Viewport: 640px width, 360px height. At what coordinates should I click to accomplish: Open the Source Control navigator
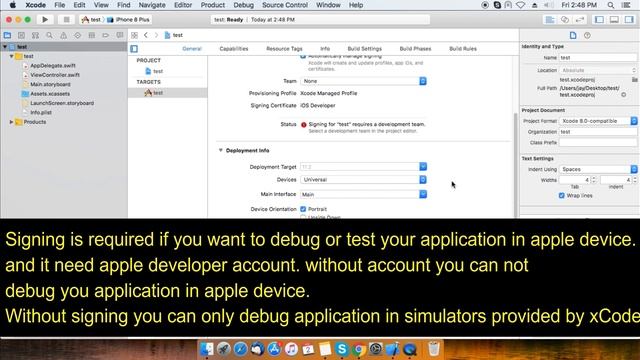click(x=22, y=36)
